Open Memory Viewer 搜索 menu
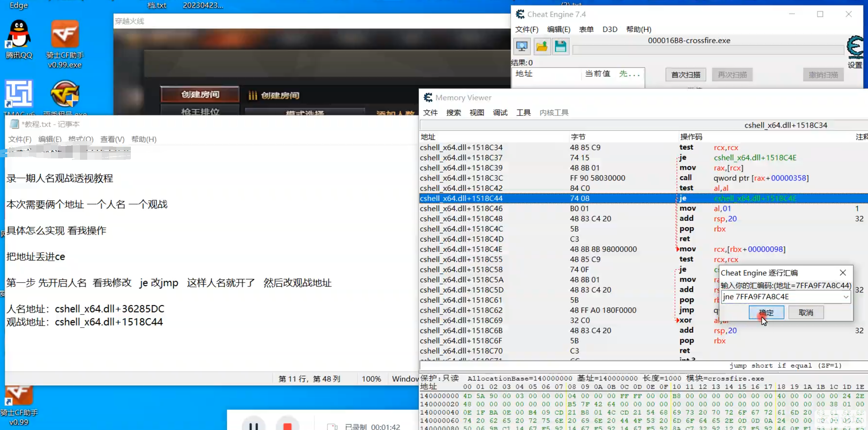The height and width of the screenshot is (430, 868). [x=454, y=113]
